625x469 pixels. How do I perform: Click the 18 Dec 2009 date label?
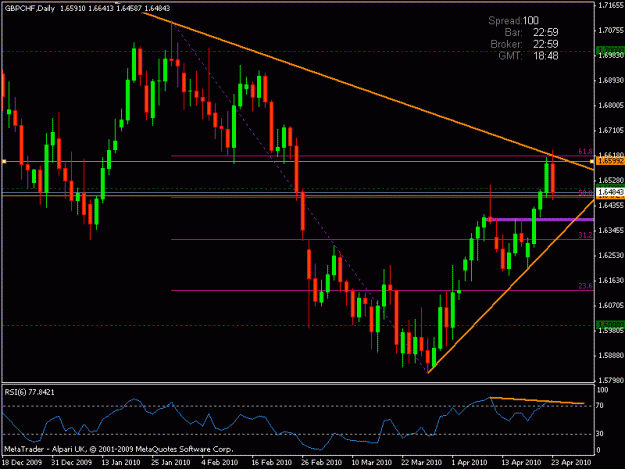22,463
